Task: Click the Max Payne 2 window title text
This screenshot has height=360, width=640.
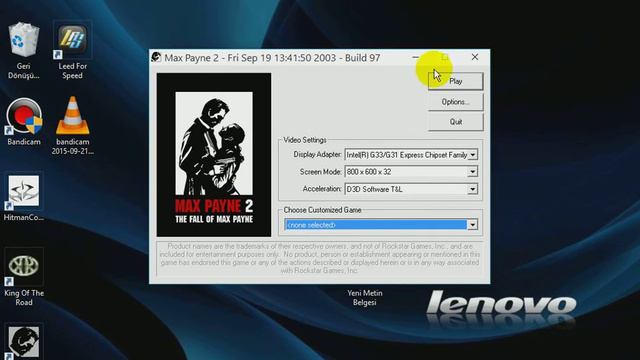Action: point(272,58)
